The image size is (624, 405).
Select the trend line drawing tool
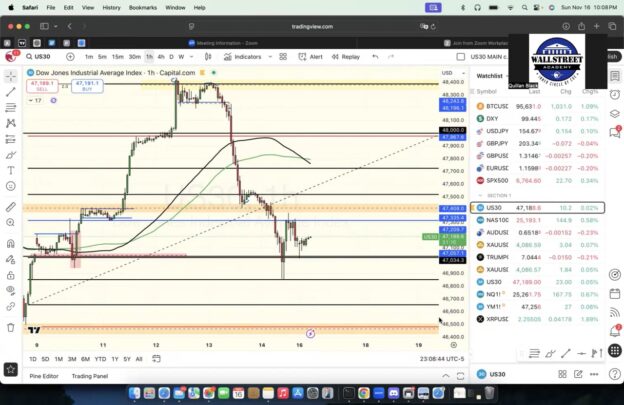(x=11, y=95)
